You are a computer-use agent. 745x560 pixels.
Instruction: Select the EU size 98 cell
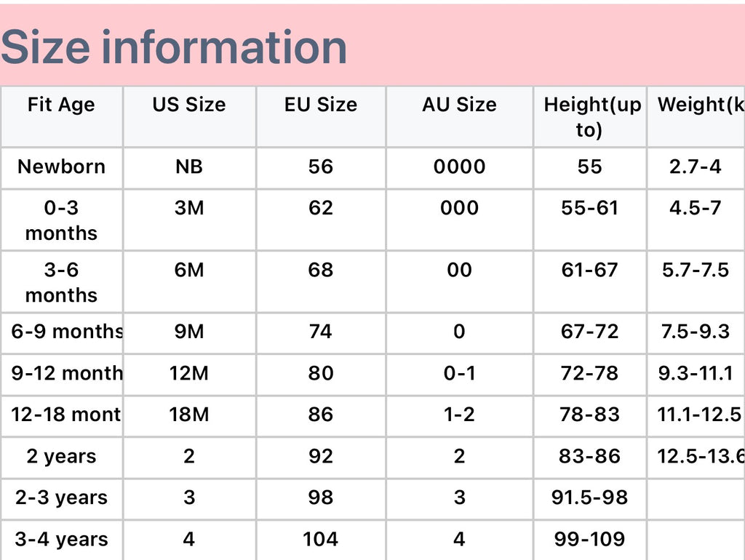(321, 497)
